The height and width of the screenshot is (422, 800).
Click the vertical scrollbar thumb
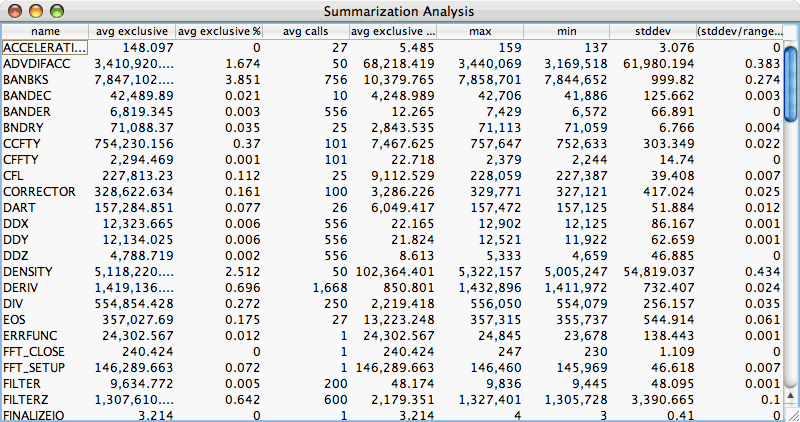pyautogui.click(x=790, y=84)
